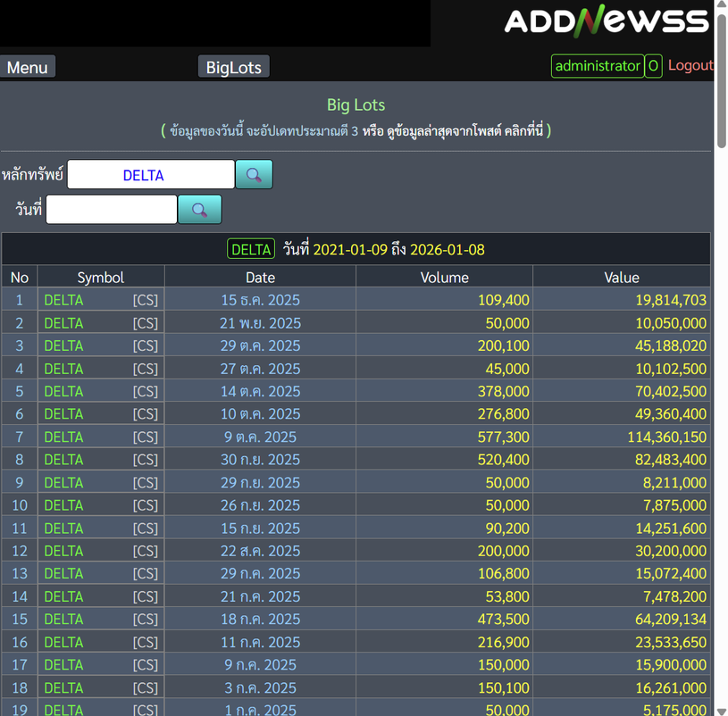Viewport: 728px width, 716px height.
Task: Open the BigLots tab
Action: pos(233,67)
